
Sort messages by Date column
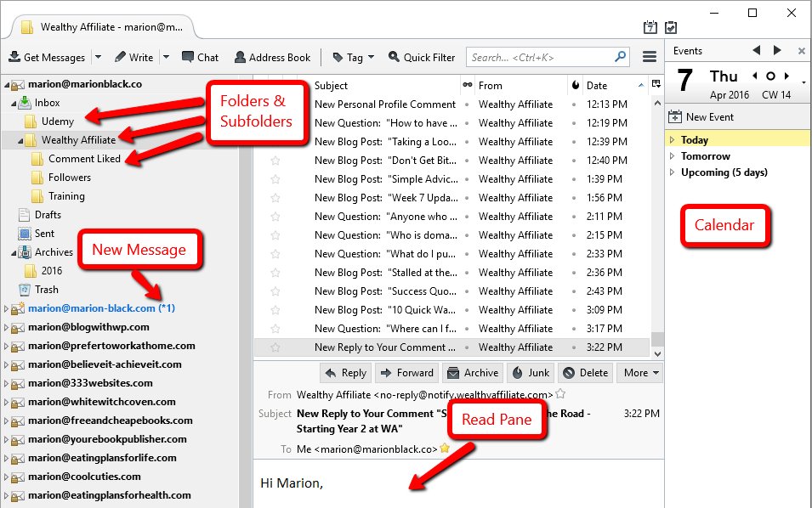[616, 85]
